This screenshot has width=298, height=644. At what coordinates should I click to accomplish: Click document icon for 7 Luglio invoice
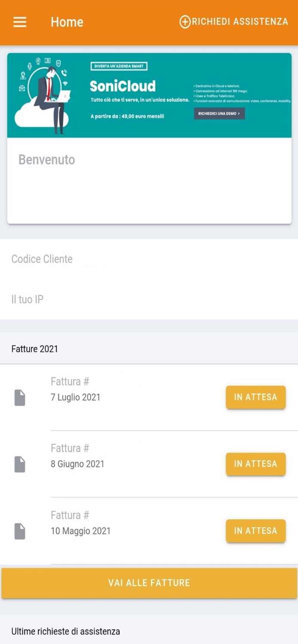coord(20,398)
